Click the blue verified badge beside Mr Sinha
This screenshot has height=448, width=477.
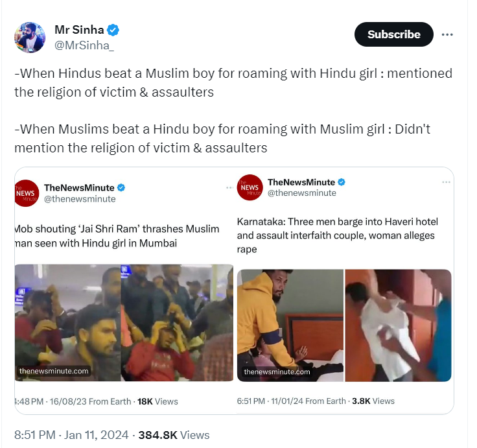pyautogui.click(x=113, y=30)
